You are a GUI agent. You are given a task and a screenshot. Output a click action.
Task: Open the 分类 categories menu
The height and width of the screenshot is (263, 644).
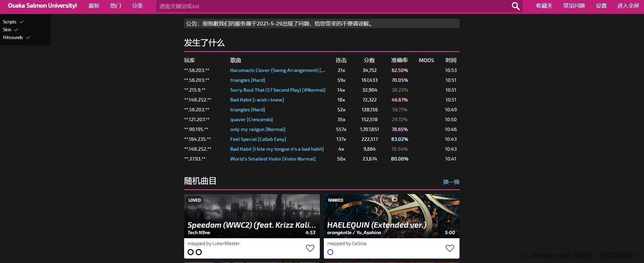point(137,6)
